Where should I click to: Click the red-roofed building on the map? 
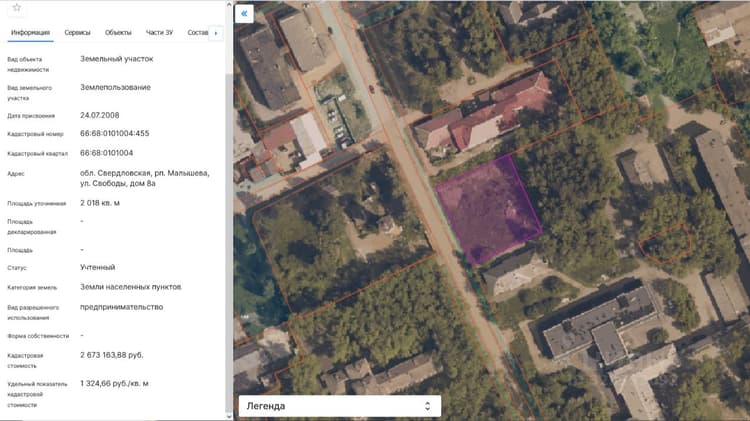(485, 115)
